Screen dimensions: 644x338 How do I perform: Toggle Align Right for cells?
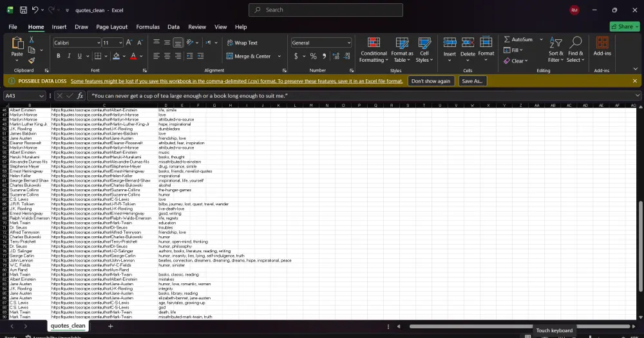click(x=178, y=56)
